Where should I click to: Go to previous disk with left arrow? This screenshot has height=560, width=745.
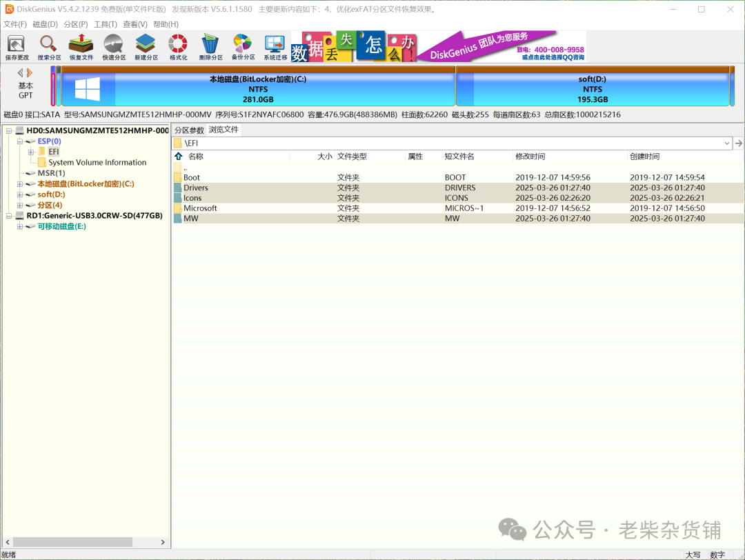(21, 72)
